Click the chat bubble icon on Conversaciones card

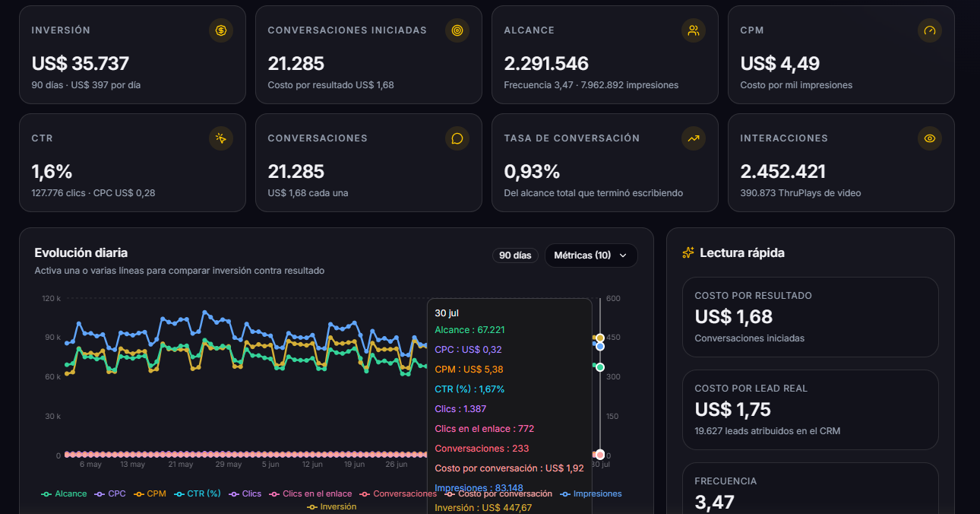[457, 138]
